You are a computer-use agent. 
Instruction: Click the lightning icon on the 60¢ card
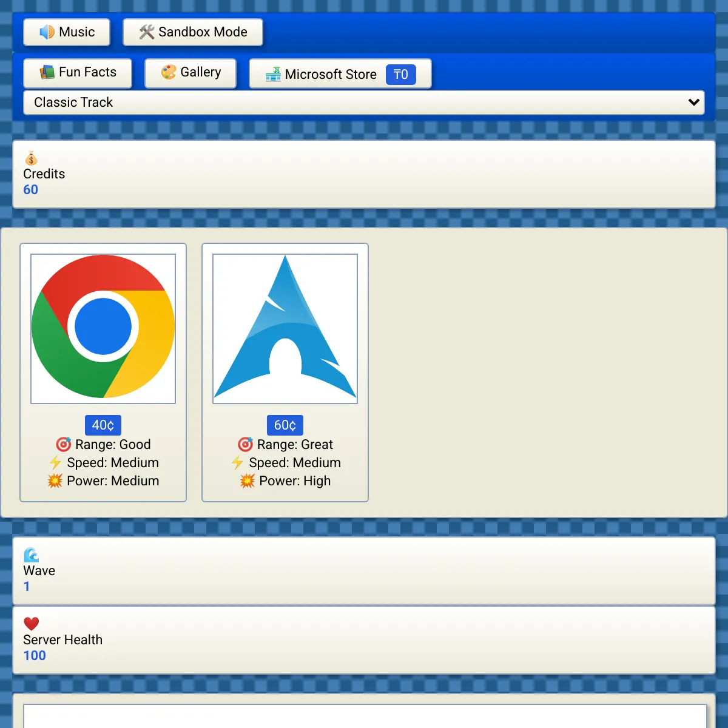[x=237, y=463]
